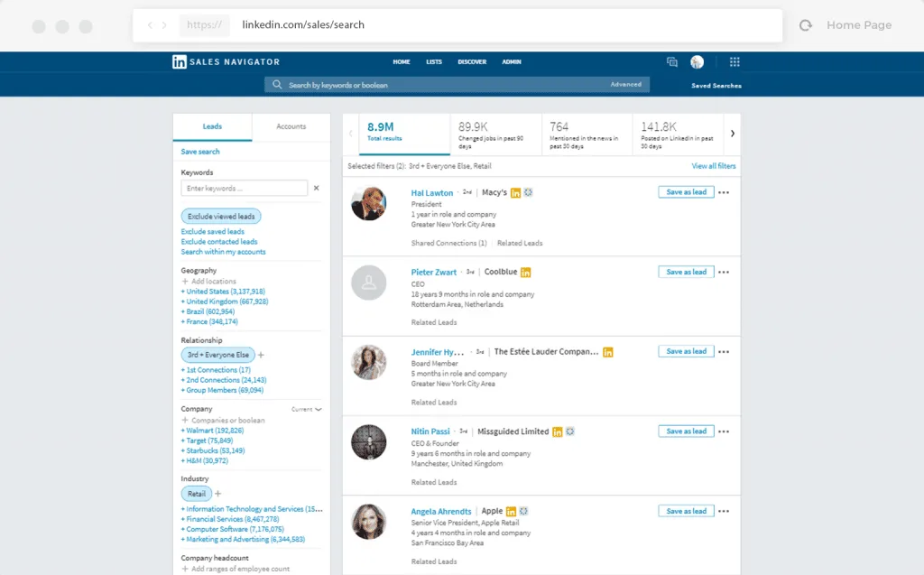The height and width of the screenshot is (575, 924).
Task: Click Hal Lawton's profile photo
Action: [369, 203]
